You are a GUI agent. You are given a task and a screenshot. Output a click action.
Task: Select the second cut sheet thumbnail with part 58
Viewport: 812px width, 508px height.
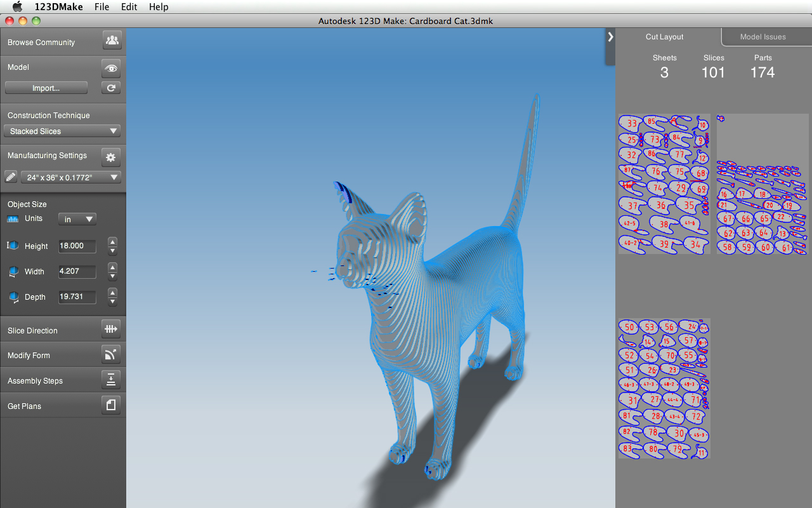click(763, 184)
